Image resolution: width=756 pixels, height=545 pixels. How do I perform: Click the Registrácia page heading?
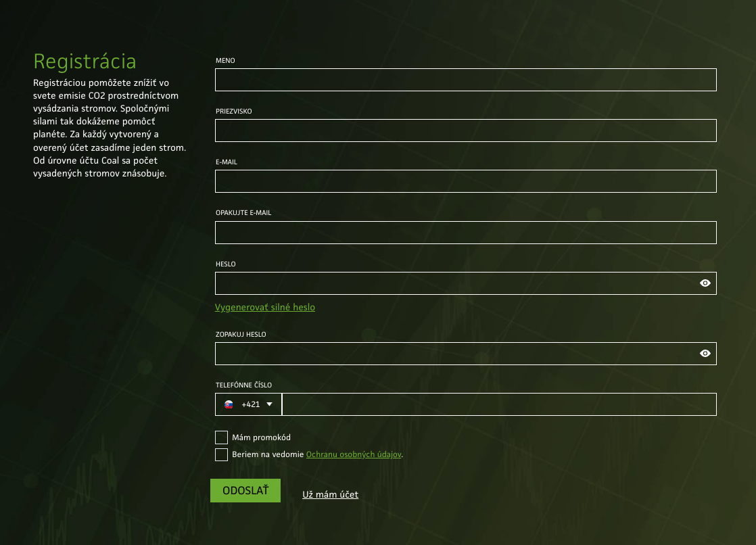pos(85,62)
